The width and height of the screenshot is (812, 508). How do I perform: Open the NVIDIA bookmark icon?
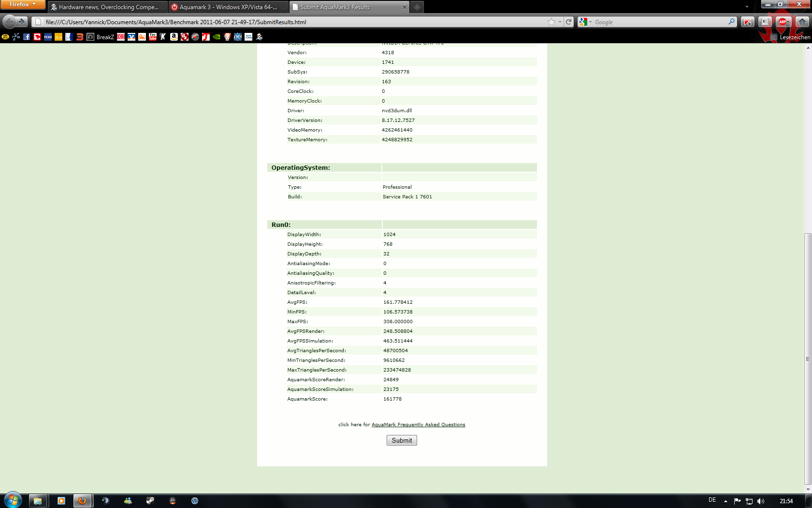click(217, 37)
